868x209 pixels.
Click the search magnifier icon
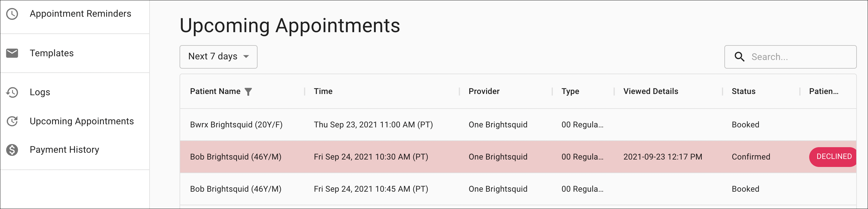pos(739,57)
